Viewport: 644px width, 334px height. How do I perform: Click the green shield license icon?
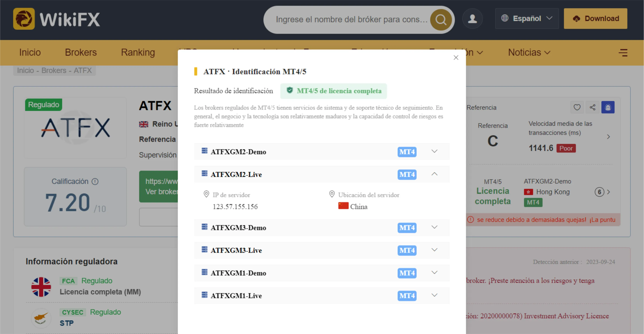[289, 90]
